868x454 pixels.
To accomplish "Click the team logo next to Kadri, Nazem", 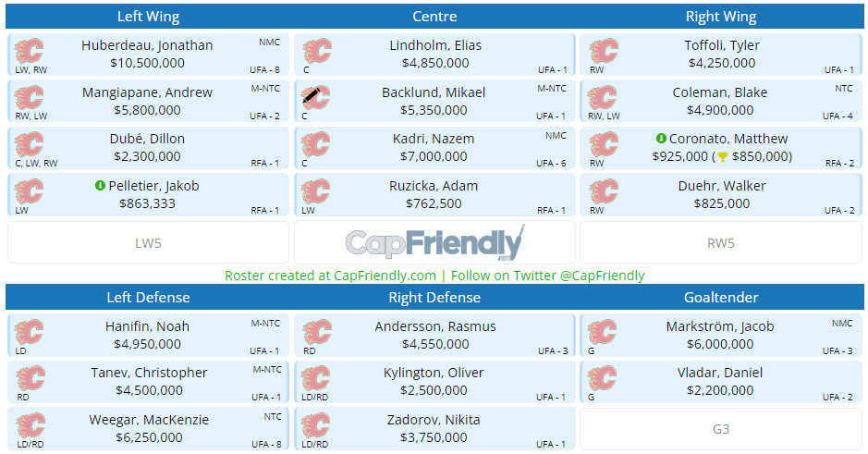I will click(317, 144).
